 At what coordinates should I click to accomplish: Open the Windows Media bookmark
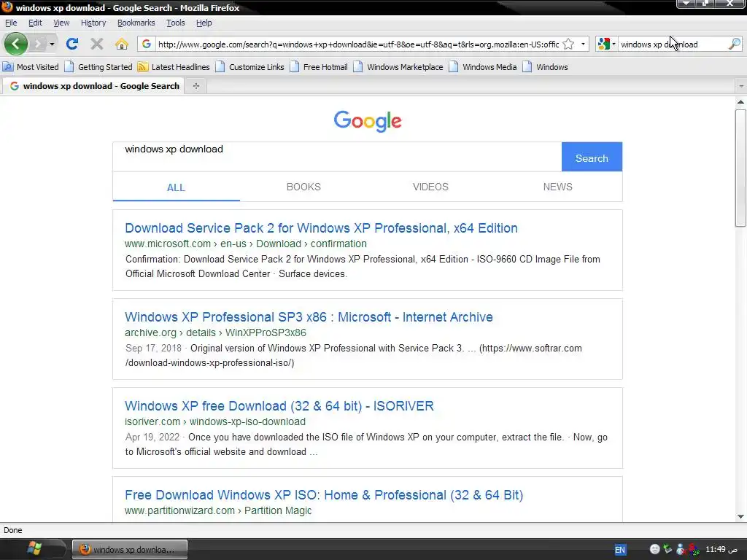(483, 67)
